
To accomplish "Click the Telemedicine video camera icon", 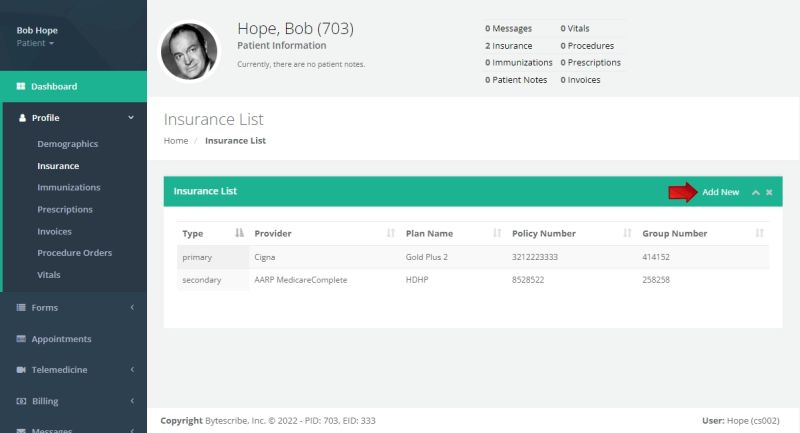I will click(21, 370).
